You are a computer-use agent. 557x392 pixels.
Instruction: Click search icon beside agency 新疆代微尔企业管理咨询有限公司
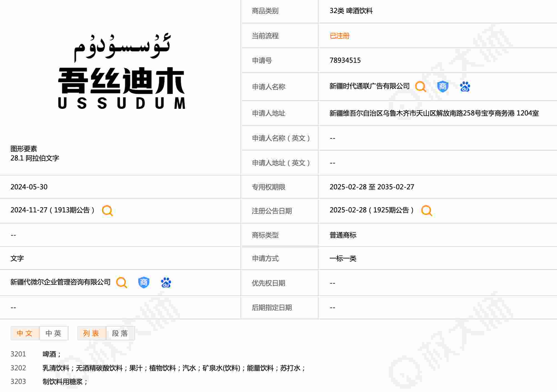(121, 282)
